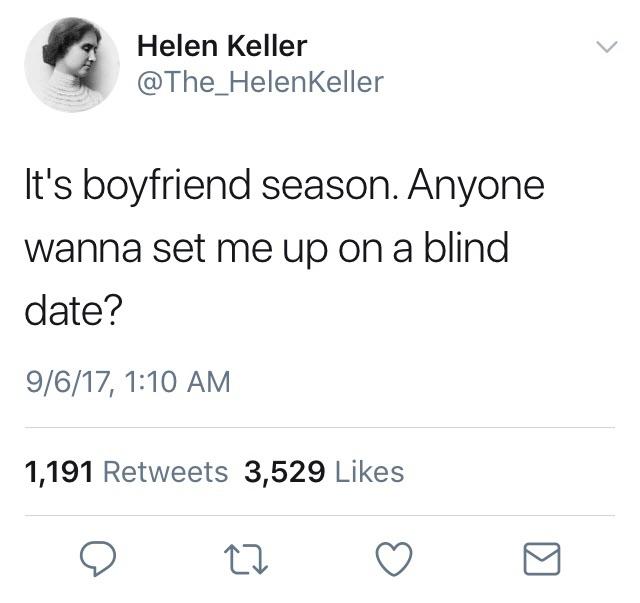The height and width of the screenshot is (603, 640).
Task: Open the Helen Keller profile picture
Action: (x=72, y=65)
